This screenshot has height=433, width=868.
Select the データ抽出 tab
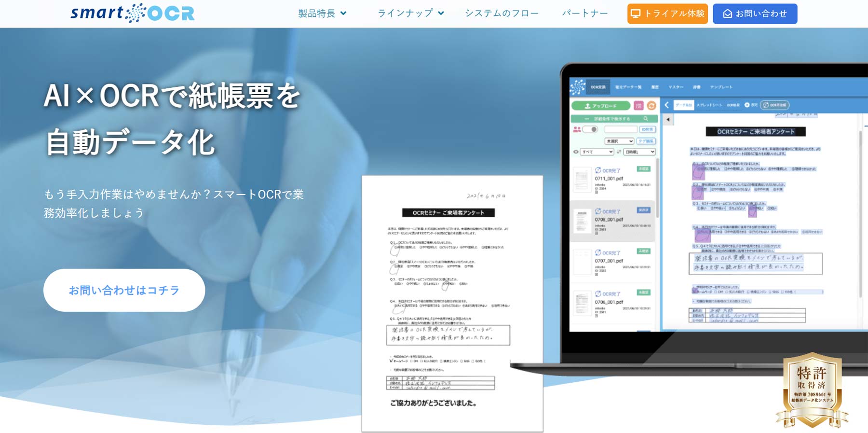point(683,105)
